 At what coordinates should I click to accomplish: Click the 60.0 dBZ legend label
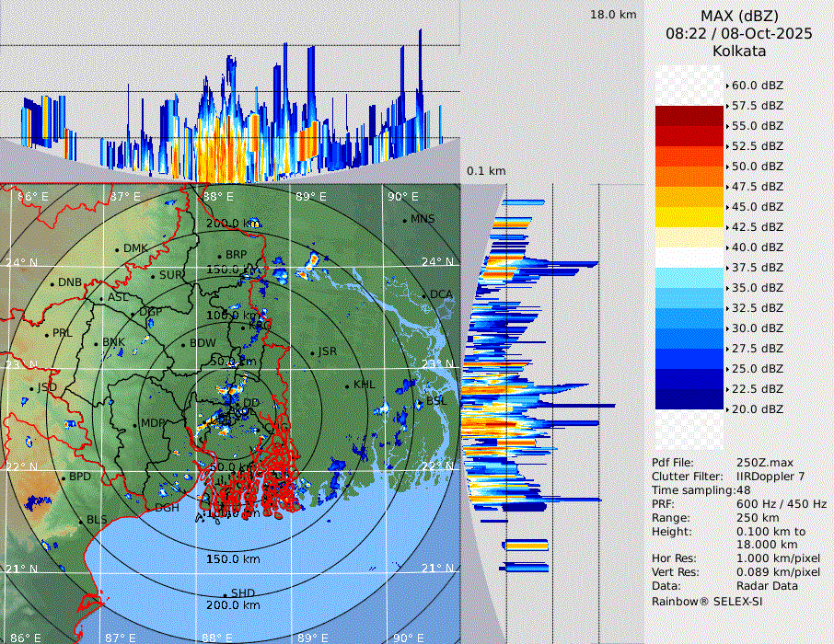click(757, 86)
